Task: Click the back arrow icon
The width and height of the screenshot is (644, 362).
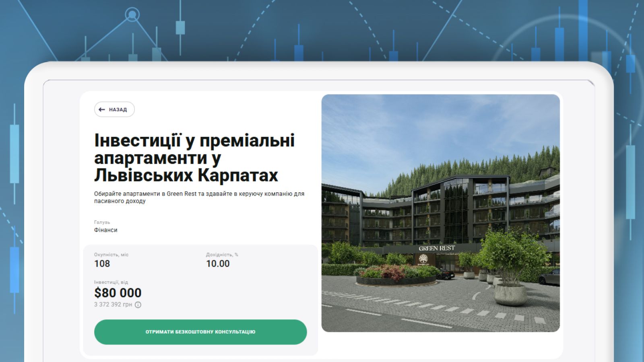Action: pos(102,109)
